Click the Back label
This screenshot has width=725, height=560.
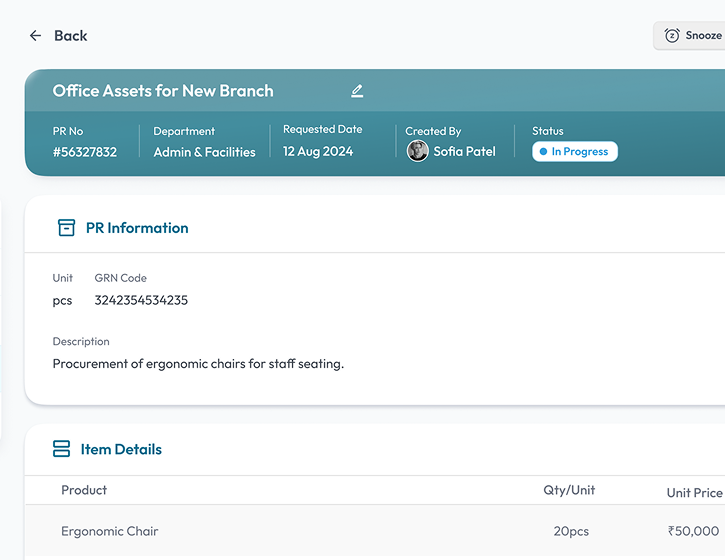(71, 36)
